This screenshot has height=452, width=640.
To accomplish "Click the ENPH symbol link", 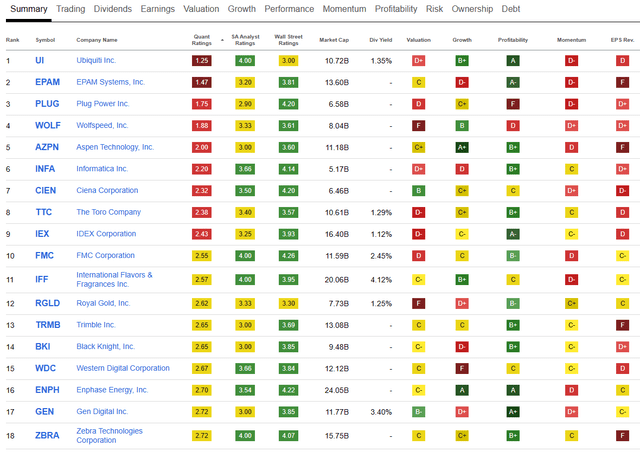I will (x=47, y=390).
